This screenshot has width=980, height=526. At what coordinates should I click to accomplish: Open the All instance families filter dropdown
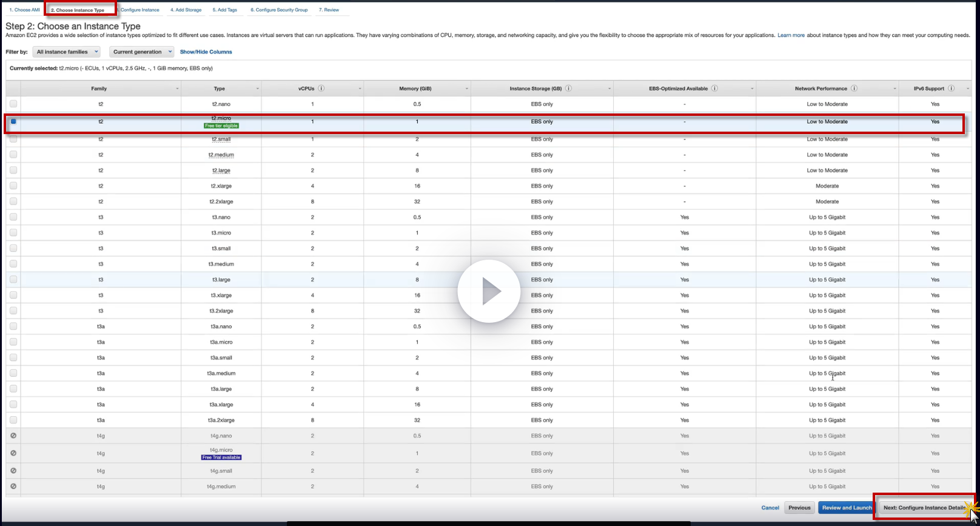coord(67,52)
